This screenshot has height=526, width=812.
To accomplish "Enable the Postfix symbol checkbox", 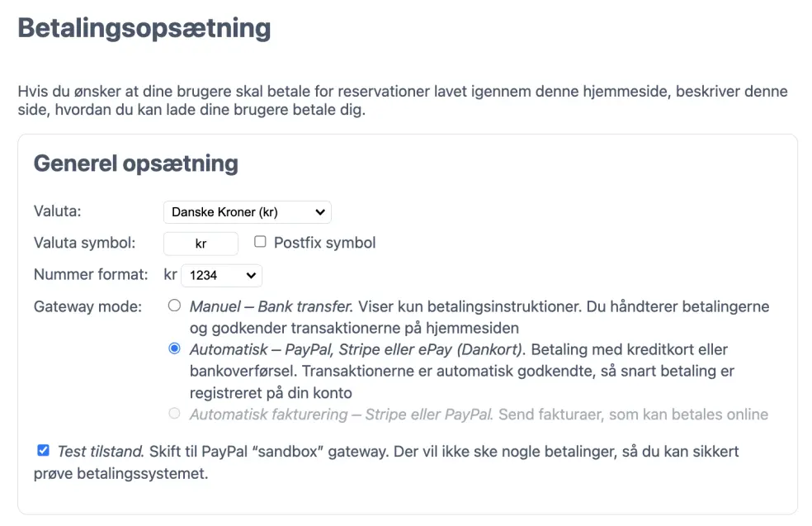I will click(260, 242).
